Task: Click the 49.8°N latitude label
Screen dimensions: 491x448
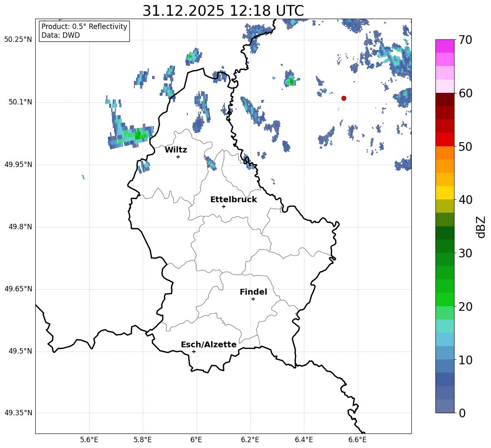Action: tap(20, 227)
